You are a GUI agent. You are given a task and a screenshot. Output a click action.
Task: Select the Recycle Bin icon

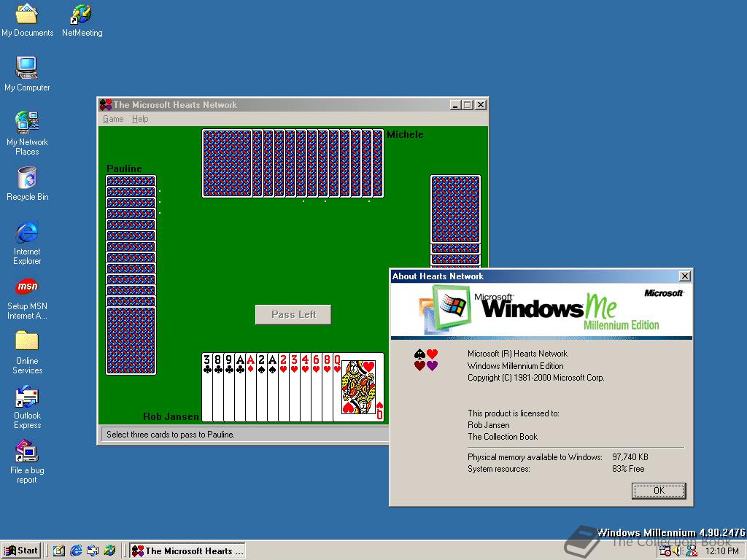pos(27,184)
